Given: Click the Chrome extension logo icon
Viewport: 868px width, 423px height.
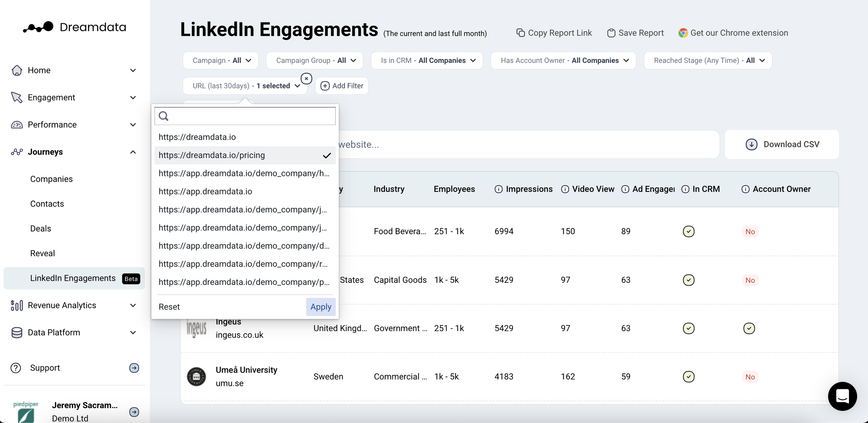Looking at the screenshot, I should pyautogui.click(x=683, y=33).
